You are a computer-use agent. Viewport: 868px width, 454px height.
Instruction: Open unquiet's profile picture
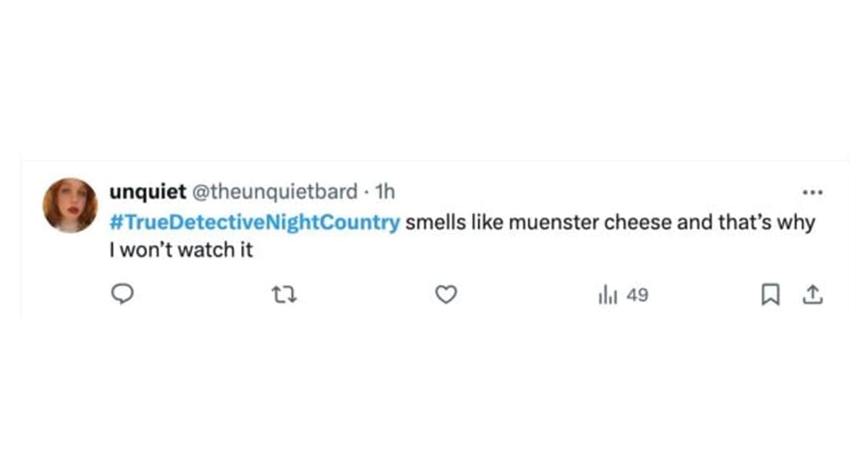(70, 205)
